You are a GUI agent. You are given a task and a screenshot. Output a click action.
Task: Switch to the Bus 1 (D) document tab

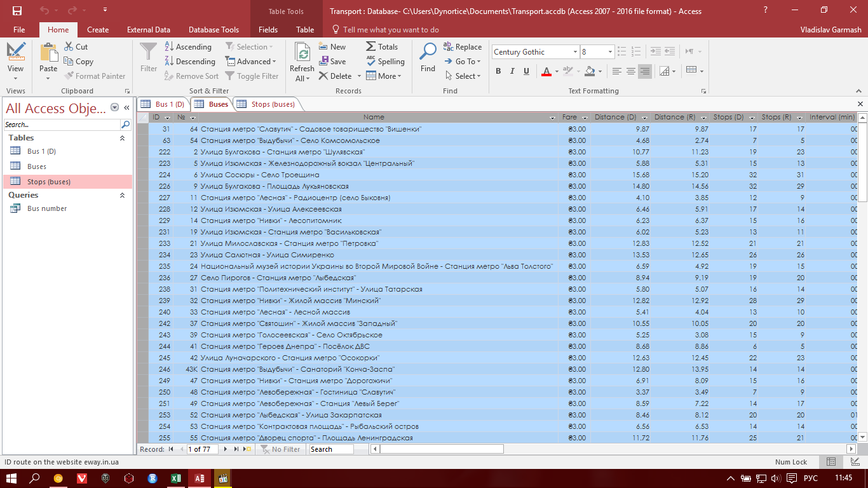coord(163,104)
